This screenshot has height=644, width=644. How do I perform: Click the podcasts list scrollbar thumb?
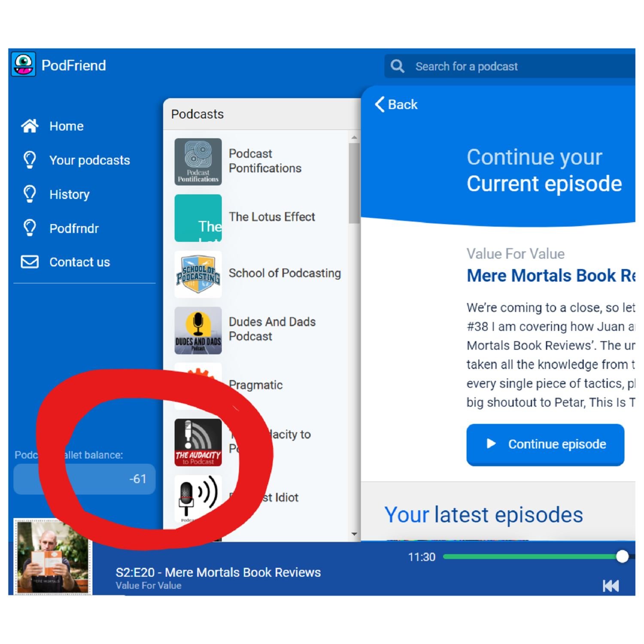tap(354, 183)
